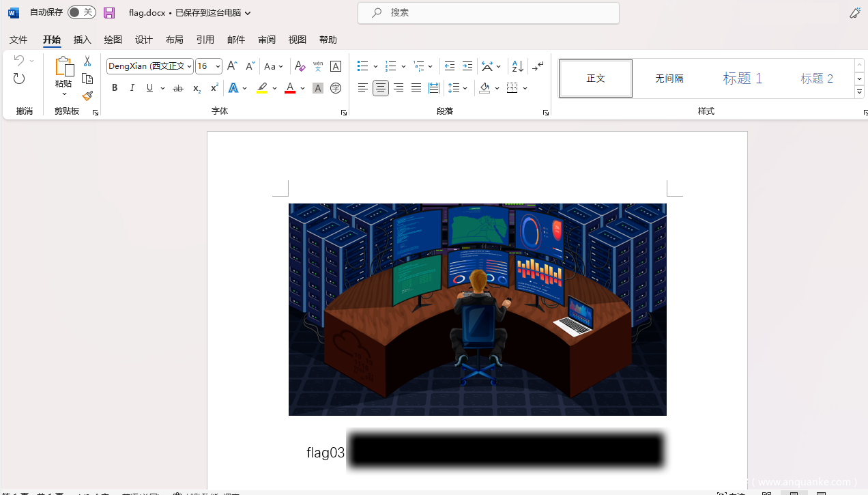Viewport: 868px width, 495px height.
Task: Justify the paragraph text
Action: (416, 88)
